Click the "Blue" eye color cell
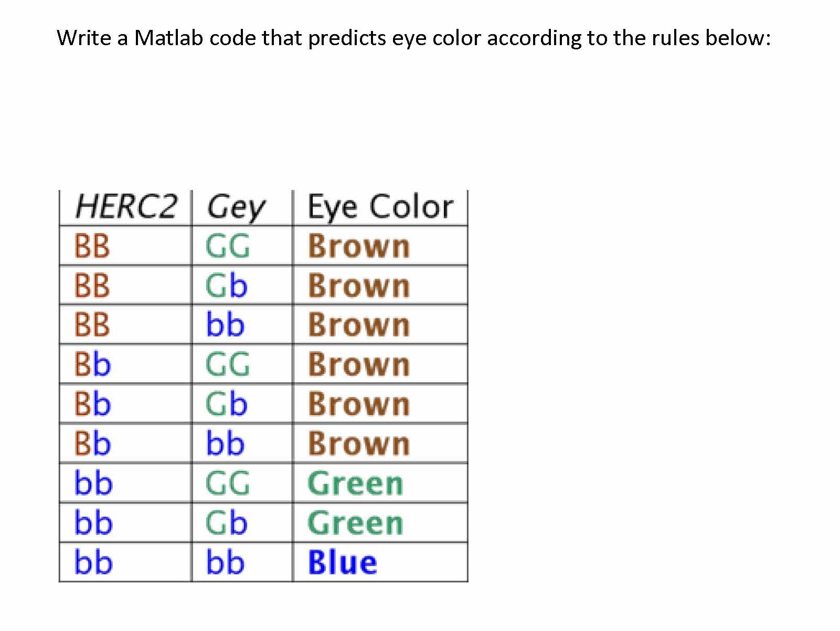The height and width of the screenshot is (631, 840). (342, 562)
